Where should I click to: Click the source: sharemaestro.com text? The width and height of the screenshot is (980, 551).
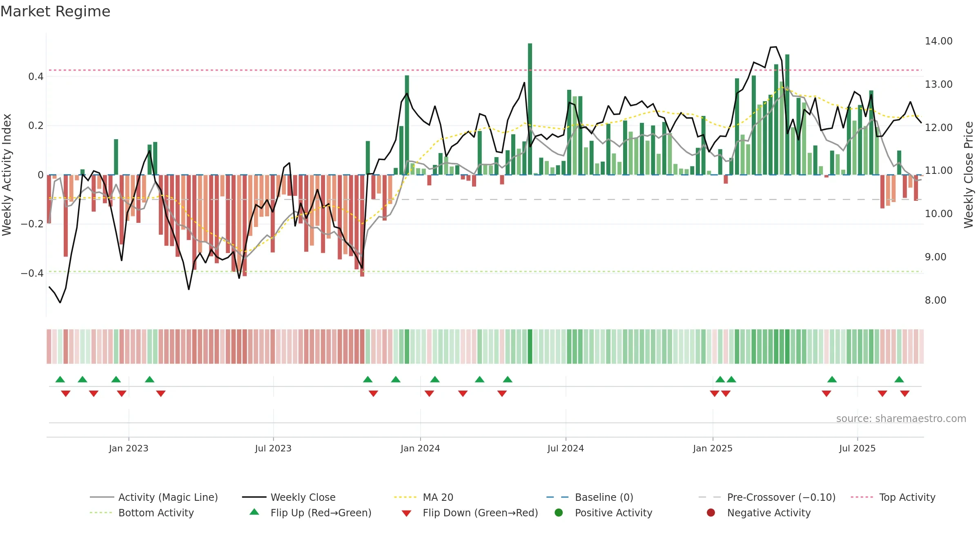[901, 419]
